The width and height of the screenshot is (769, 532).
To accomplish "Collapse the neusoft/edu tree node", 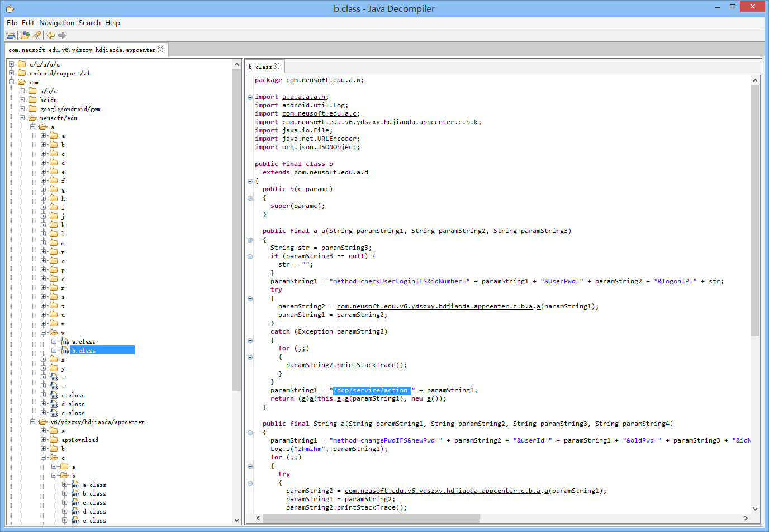I will coord(22,118).
